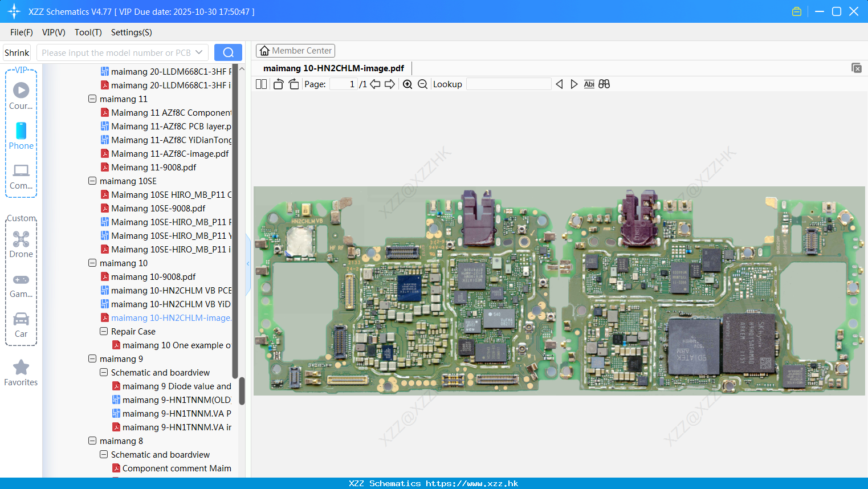Click the blue search button
The height and width of the screenshot is (489, 868).
pyautogui.click(x=228, y=52)
